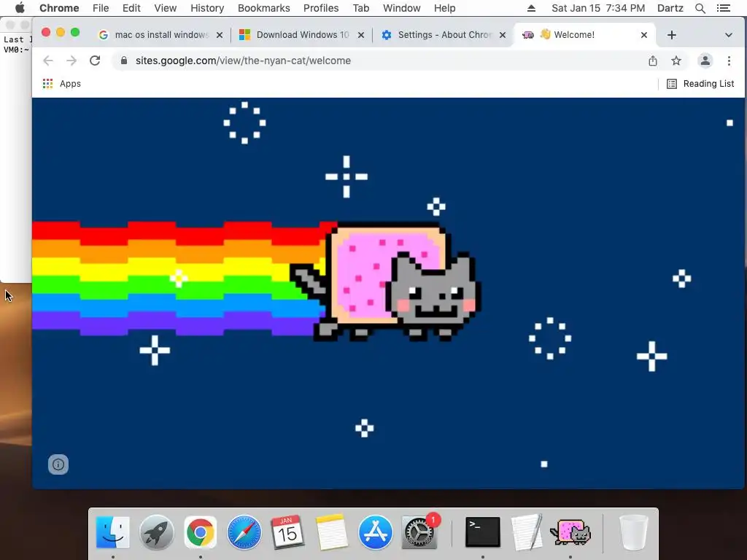Close the mac os install windows tab
Screen dimensions: 747x560
tap(220, 35)
